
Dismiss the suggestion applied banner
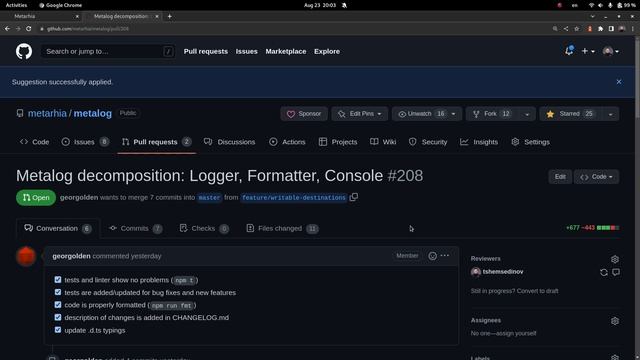click(619, 82)
